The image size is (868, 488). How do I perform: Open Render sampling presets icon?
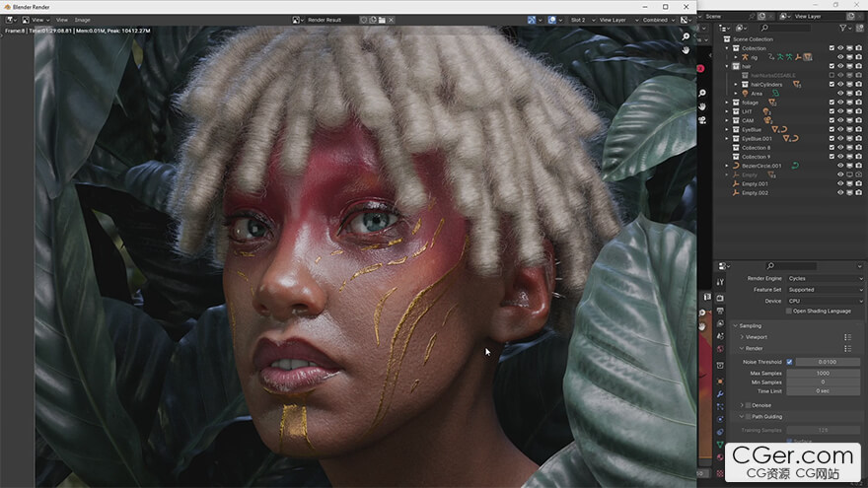847,349
